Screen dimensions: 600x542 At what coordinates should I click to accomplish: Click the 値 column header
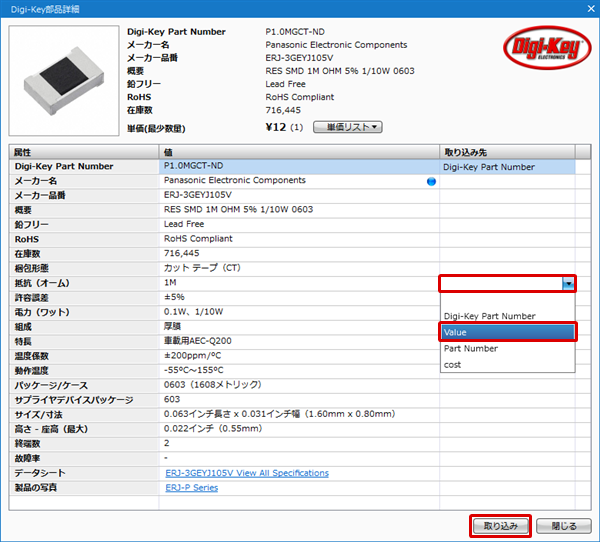(x=299, y=152)
